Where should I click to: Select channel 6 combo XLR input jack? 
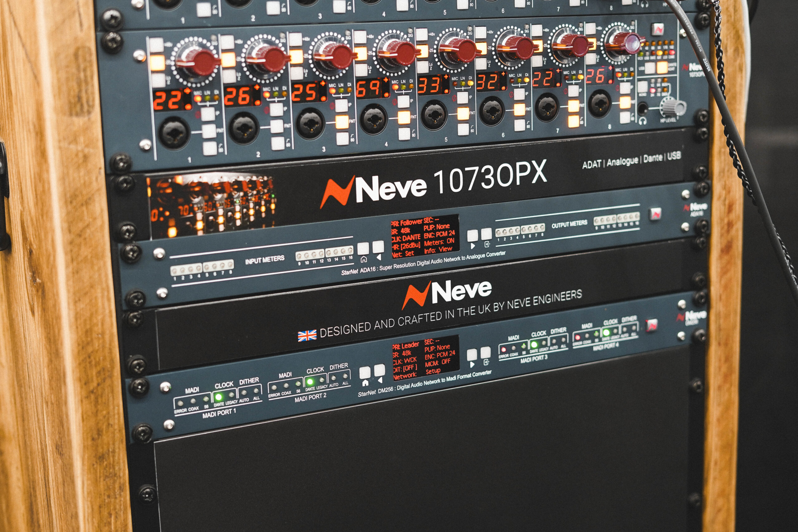491,111
